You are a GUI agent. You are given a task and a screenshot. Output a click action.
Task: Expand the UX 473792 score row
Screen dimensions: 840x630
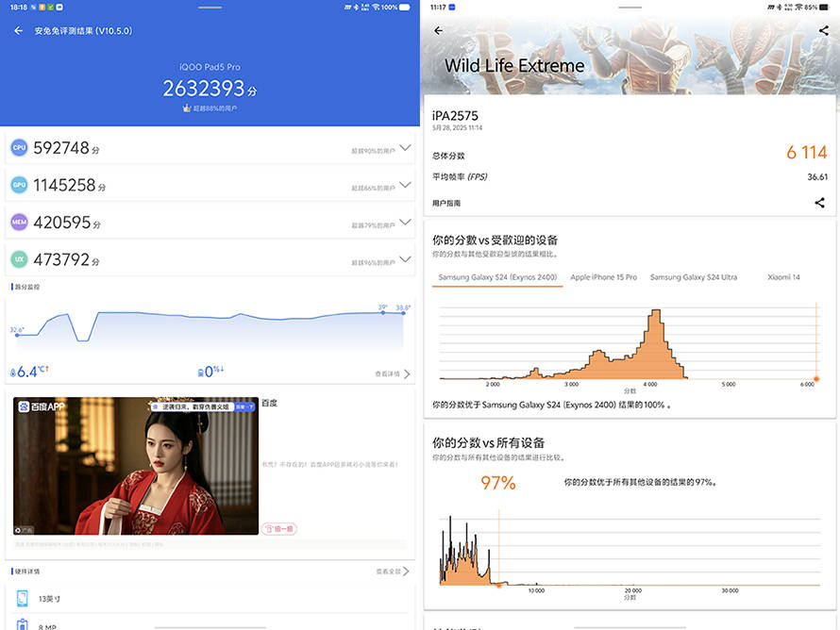click(405, 259)
